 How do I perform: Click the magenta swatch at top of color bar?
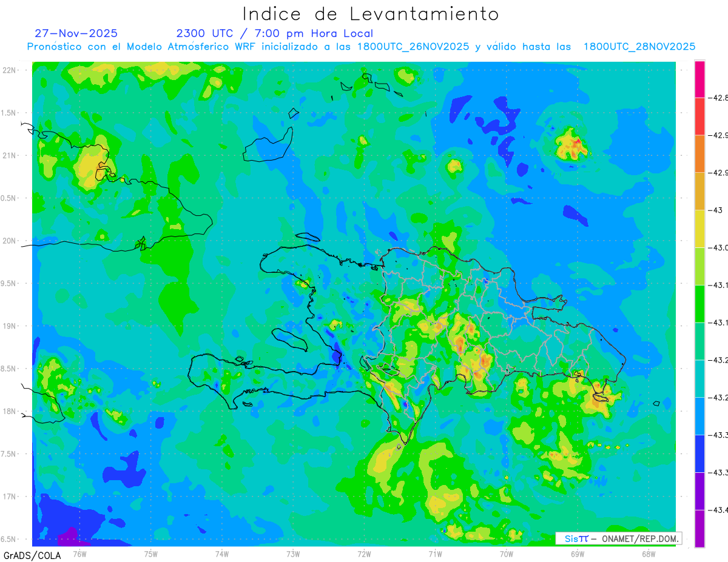(x=699, y=79)
